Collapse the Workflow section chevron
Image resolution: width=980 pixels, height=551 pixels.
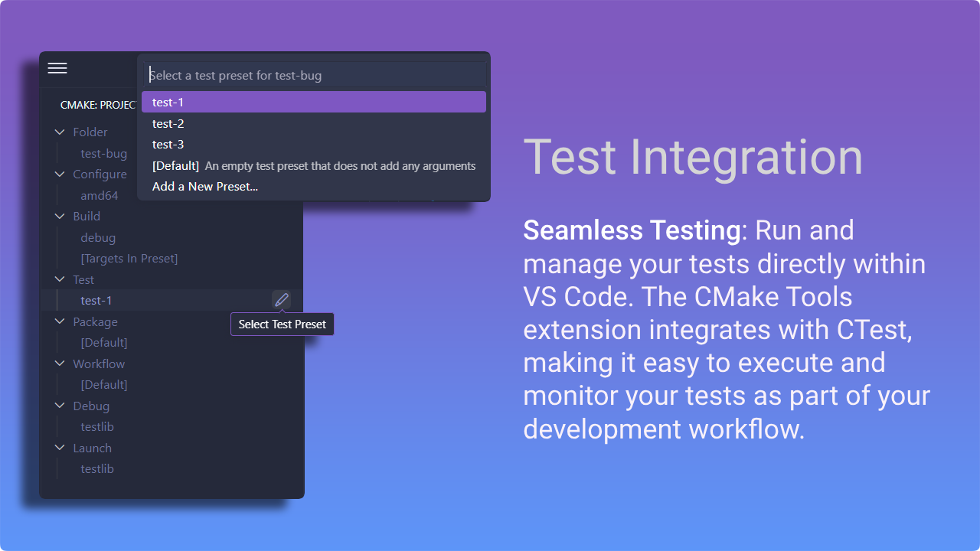(60, 364)
